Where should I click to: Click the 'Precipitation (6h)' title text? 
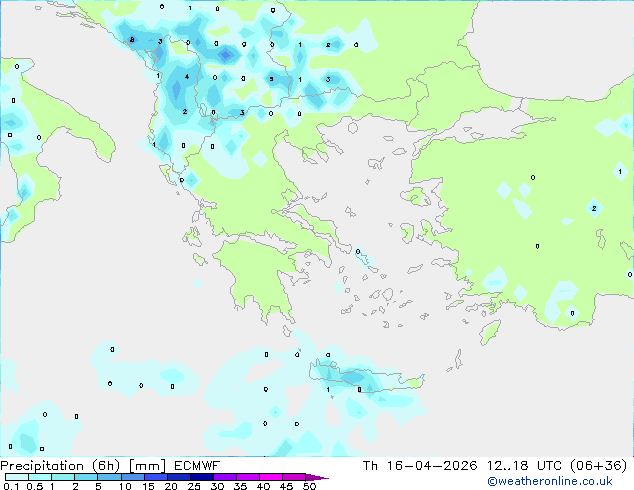[x=60, y=466]
